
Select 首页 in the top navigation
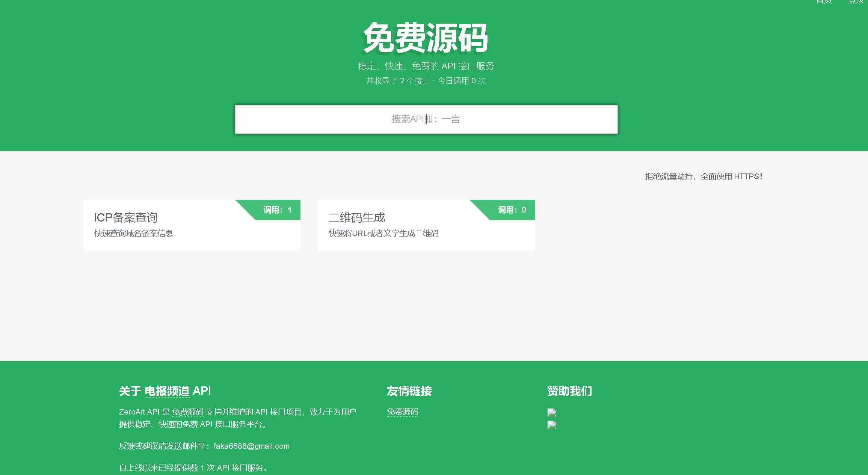tap(824, 2)
